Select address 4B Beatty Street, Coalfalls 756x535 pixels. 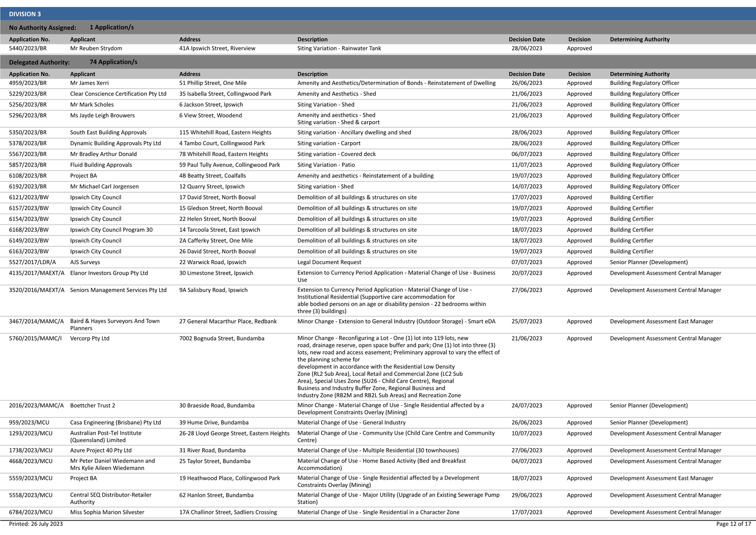pyautogui.click(x=212, y=176)
